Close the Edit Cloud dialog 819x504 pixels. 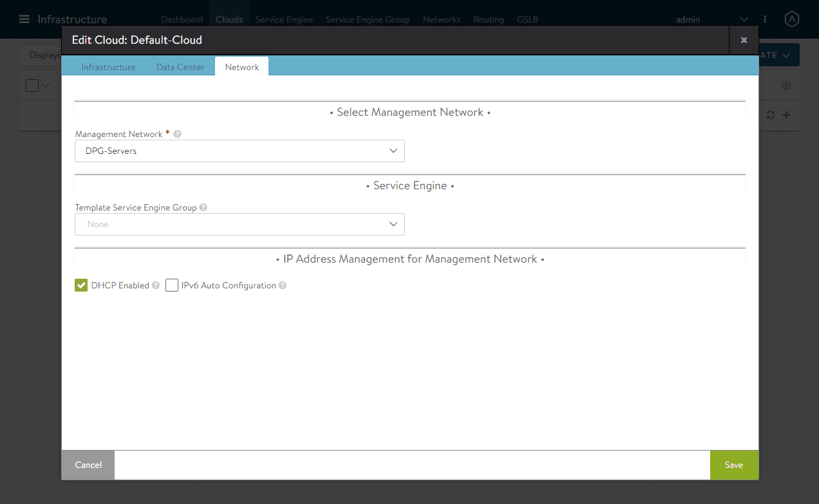tap(744, 40)
